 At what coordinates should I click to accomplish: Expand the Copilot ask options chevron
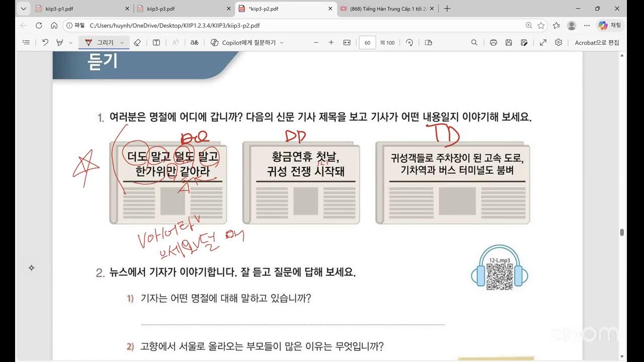pos(282,43)
